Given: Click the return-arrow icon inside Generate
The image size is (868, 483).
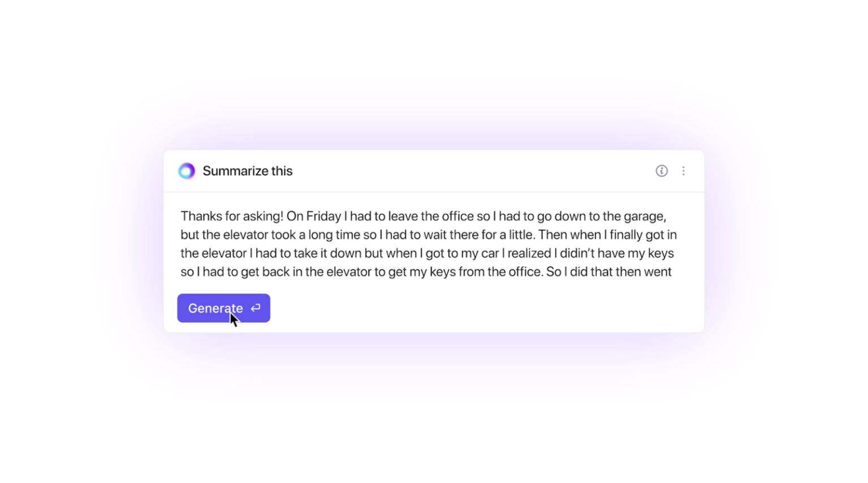Looking at the screenshot, I should 255,308.
